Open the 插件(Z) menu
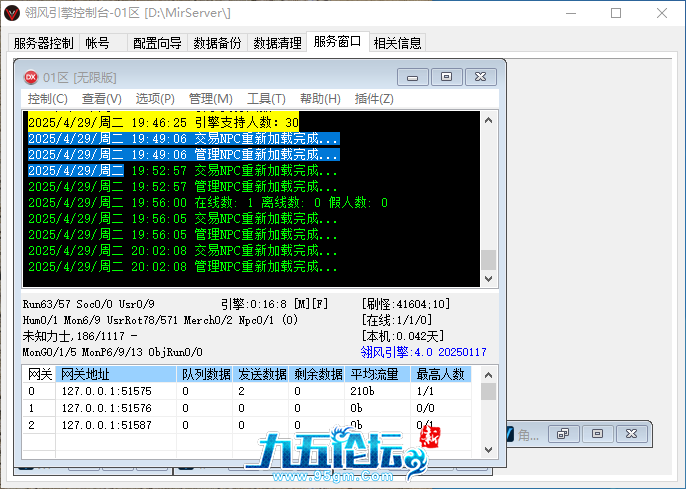This screenshot has width=686, height=489. [374, 99]
